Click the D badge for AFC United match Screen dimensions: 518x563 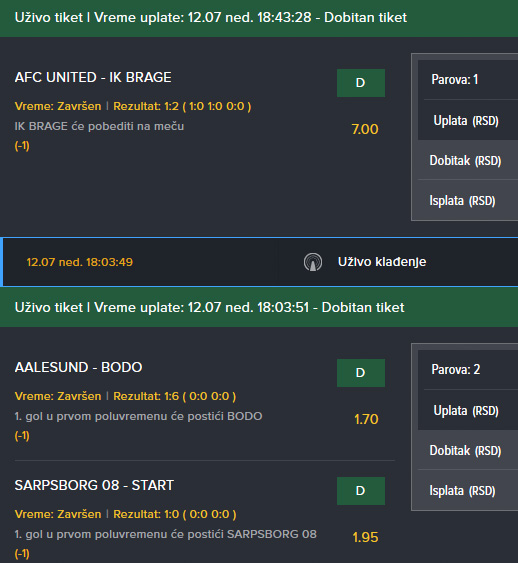pos(361,83)
